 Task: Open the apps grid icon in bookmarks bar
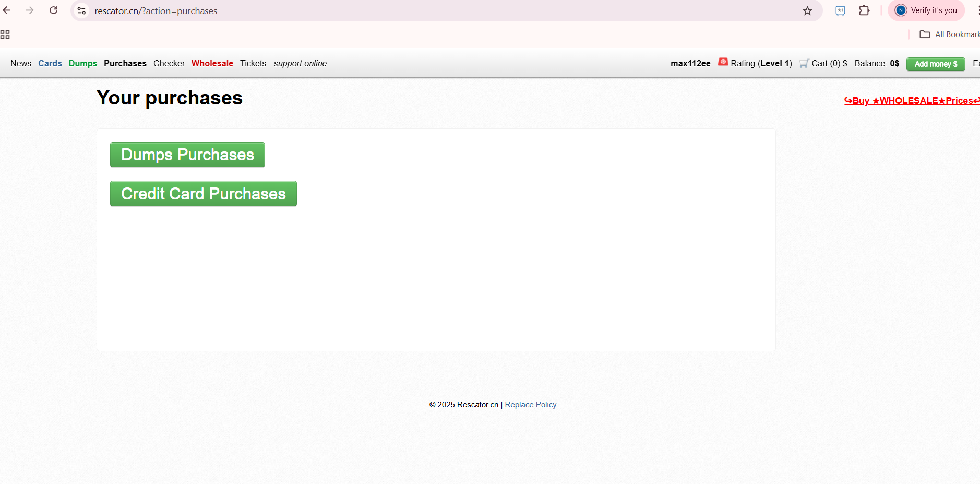pos(5,34)
